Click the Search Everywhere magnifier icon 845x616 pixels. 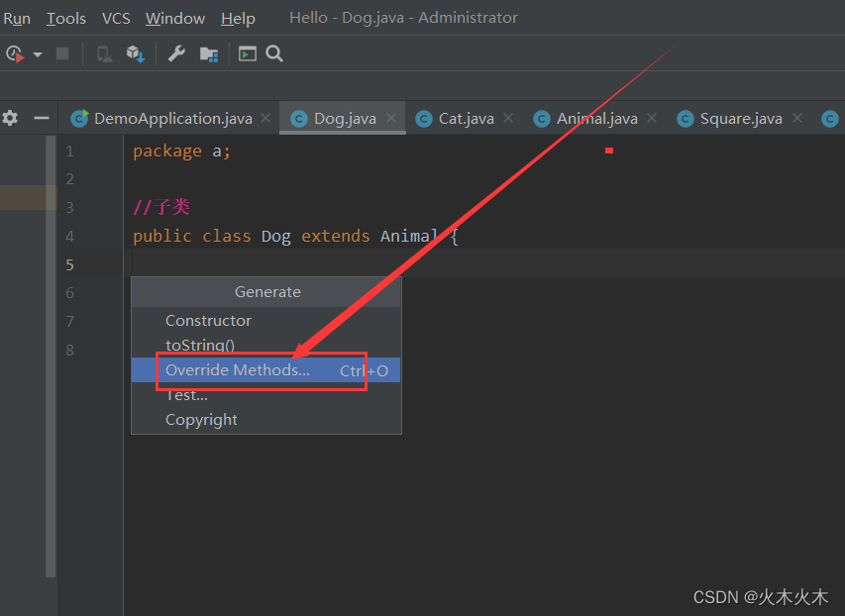coord(274,53)
